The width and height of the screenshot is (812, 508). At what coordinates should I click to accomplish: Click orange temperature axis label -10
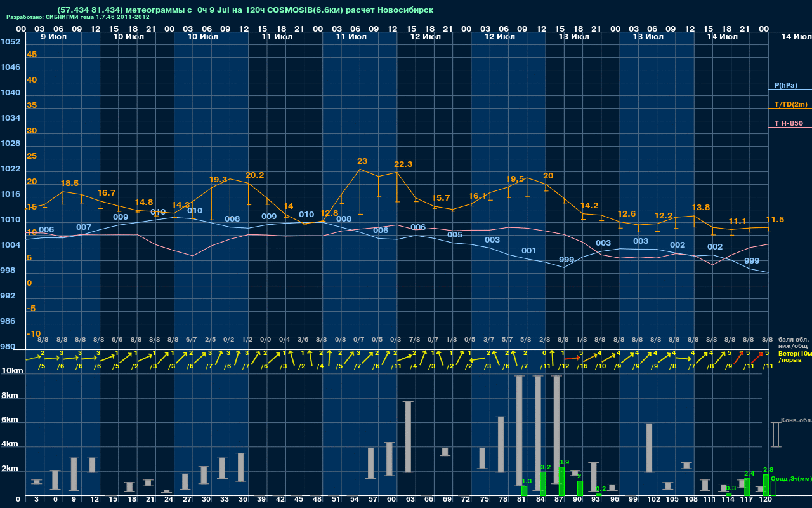point(34,333)
